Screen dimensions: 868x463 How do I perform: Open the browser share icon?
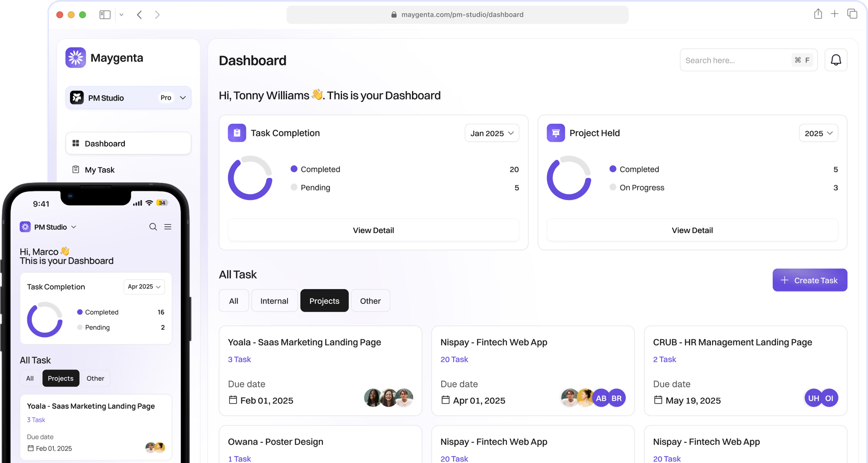coord(818,14)
